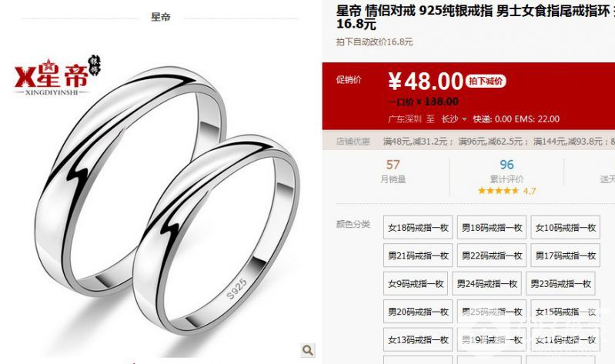Select option 男18码戒指一枚

click(491, 228)
